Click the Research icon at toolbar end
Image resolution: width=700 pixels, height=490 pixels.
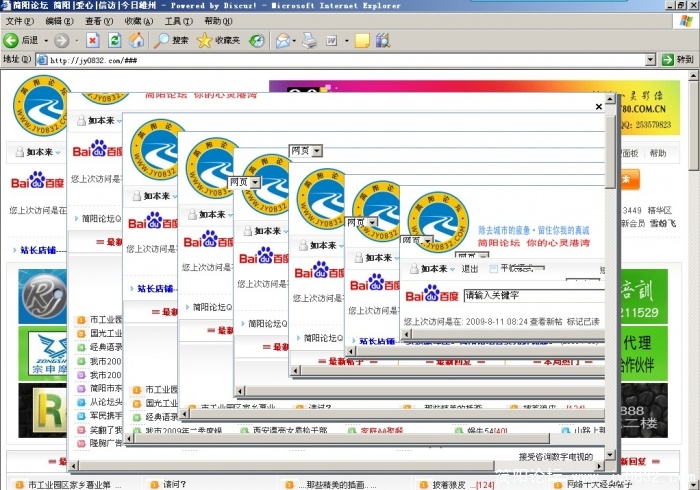383,41
